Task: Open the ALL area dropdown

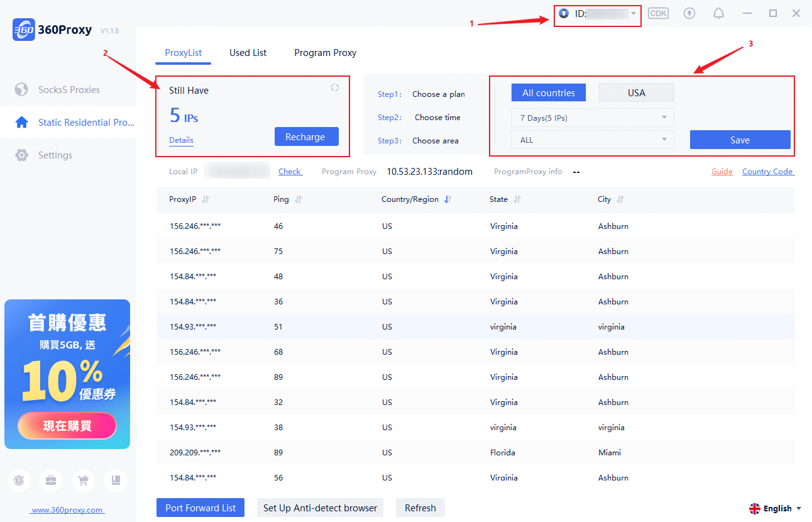Action: [x=593, y=140]
